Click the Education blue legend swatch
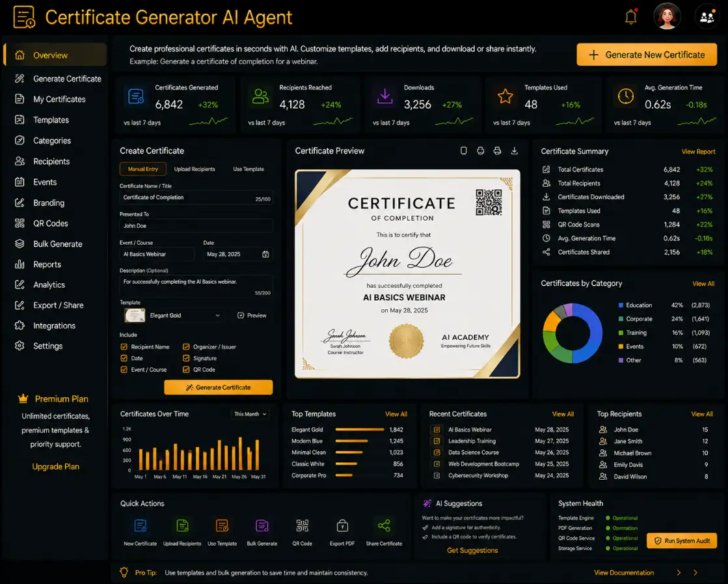Viewport: 728px width, 584px height. click(x=621, y=305)
